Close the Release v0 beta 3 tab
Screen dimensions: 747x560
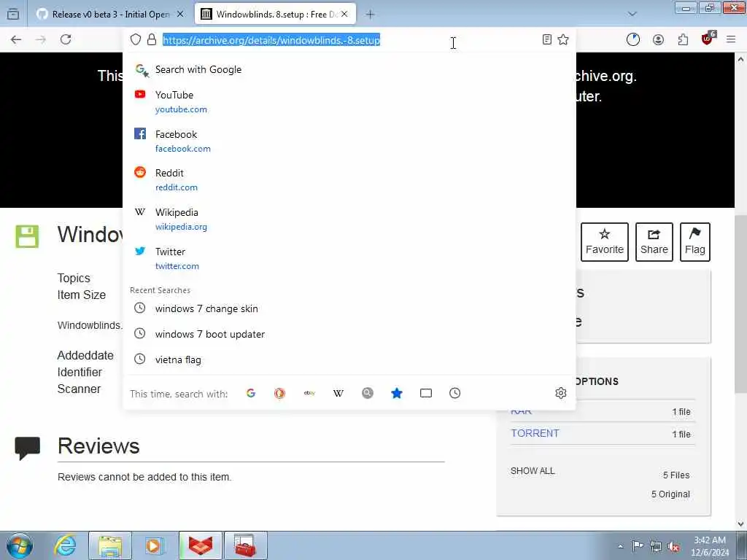click(x=180, y=15)
